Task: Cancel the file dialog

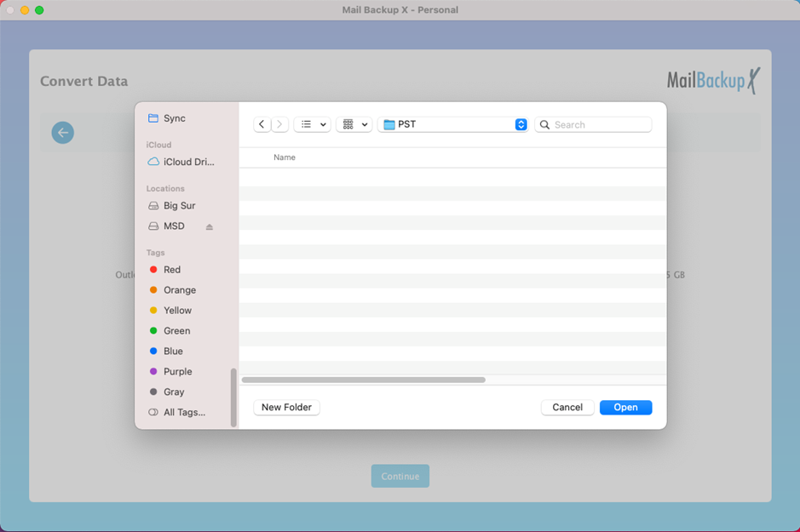Action: pos(567,407)
